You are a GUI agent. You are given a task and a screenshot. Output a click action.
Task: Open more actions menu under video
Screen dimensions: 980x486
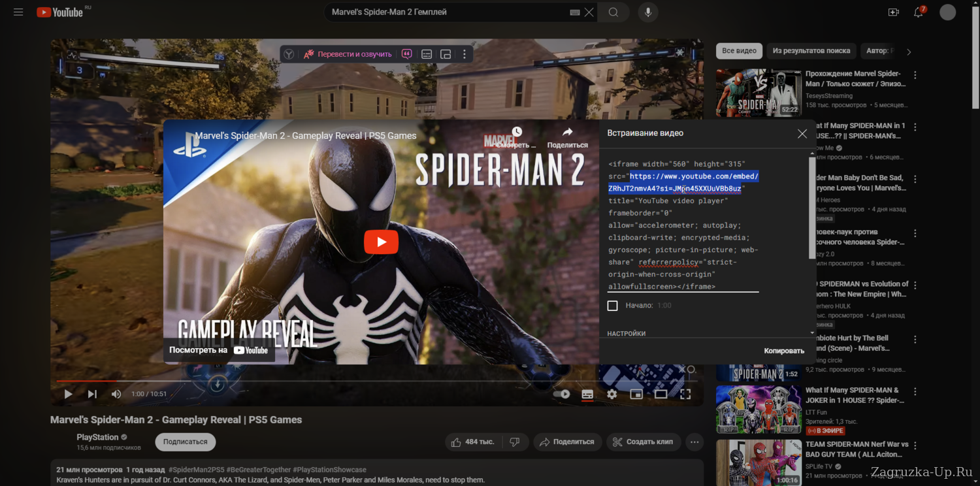pyautogui.click(x=694, y=442)
